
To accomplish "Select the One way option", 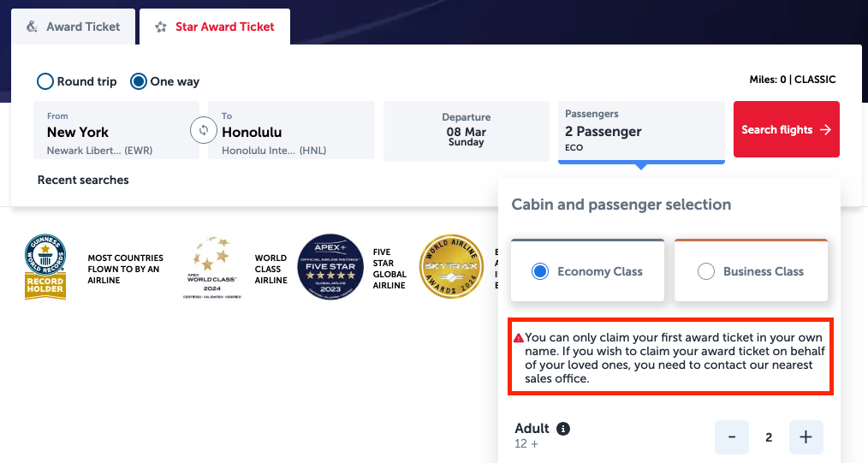I will tap(139, 81).
